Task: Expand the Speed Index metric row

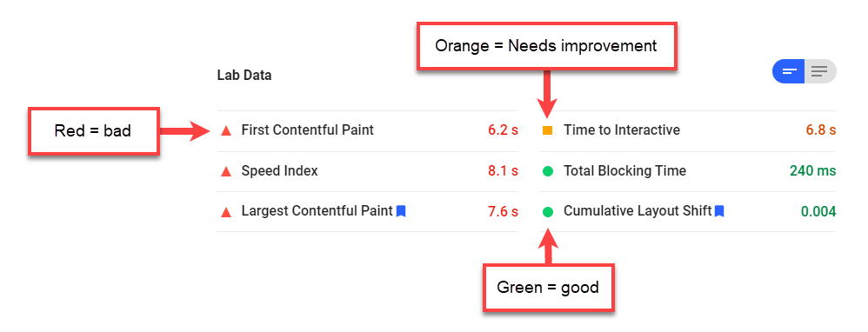Action: [x=368, y=171]
